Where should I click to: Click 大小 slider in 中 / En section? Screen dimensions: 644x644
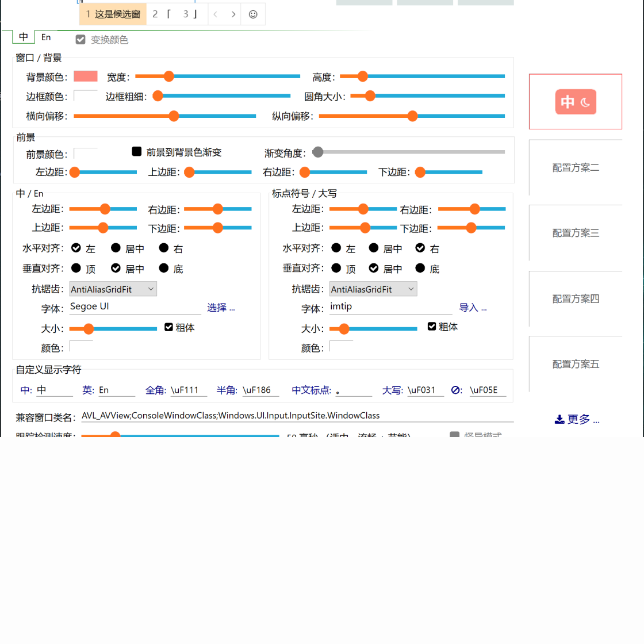[x=113, y=328]
